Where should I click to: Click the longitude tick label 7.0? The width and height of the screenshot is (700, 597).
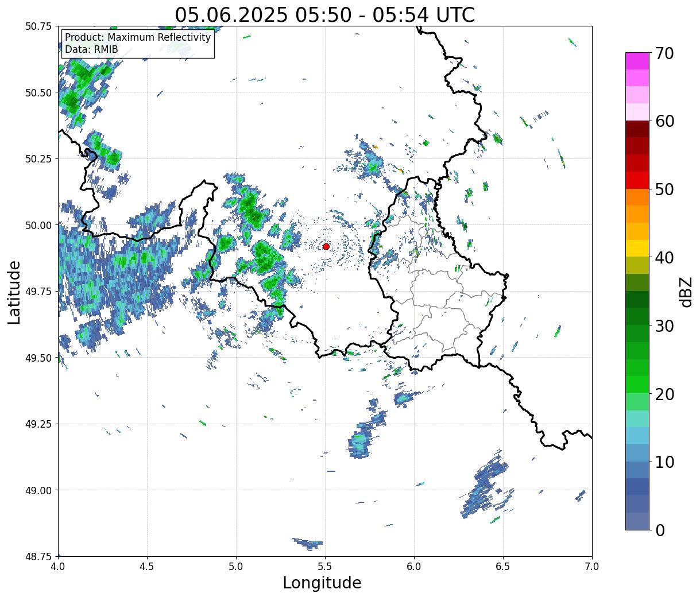click(592, 566)
